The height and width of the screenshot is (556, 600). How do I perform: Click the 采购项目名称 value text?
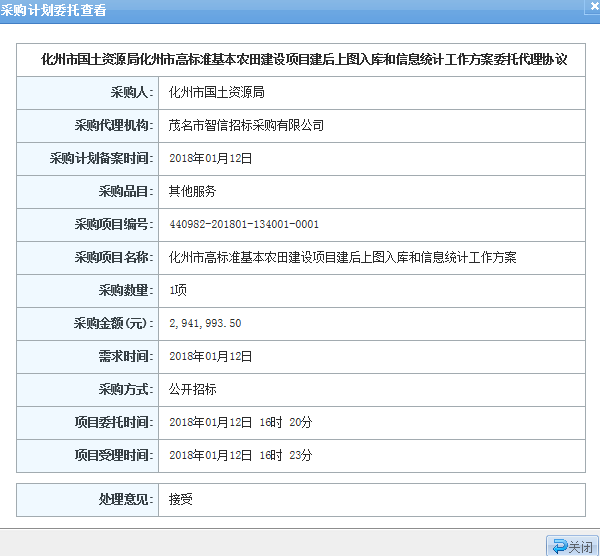(343, 257)
